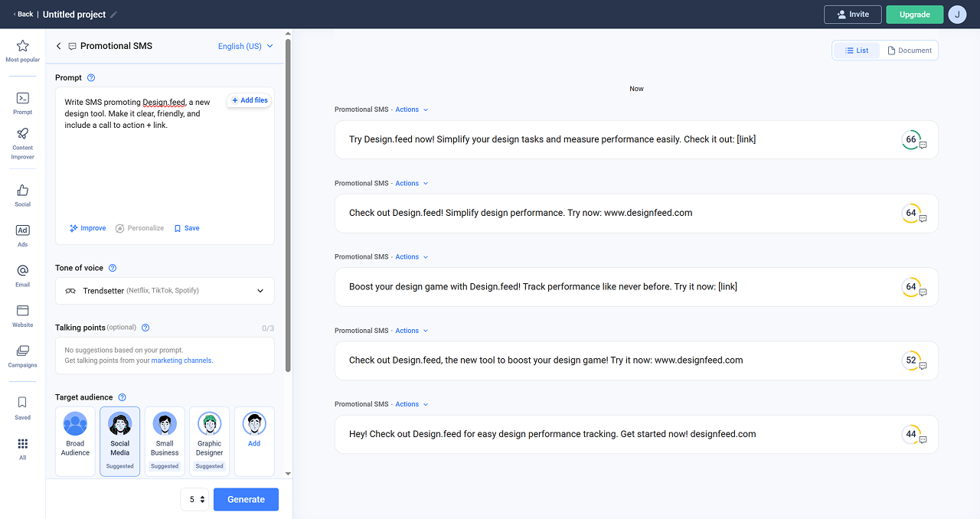Click the Generate button
Image resolution: width=980 pixels, height=519 pixels.
pos(246,499)
